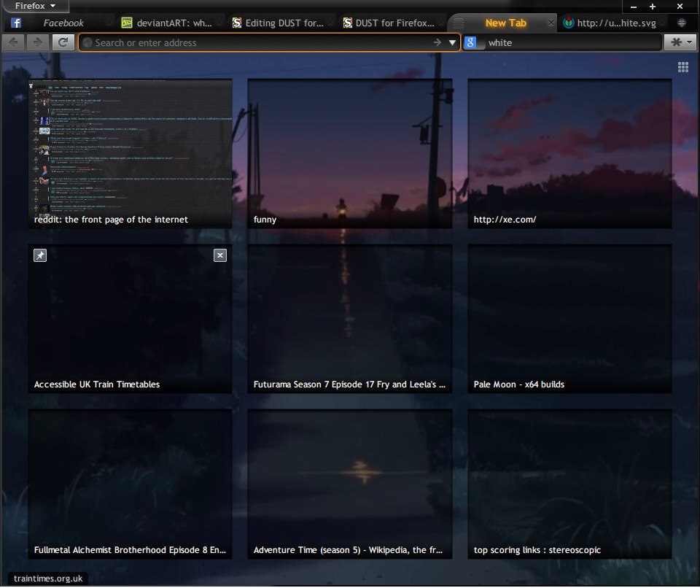
Task: Close the New Tab tab
Action: pos(551,23)
